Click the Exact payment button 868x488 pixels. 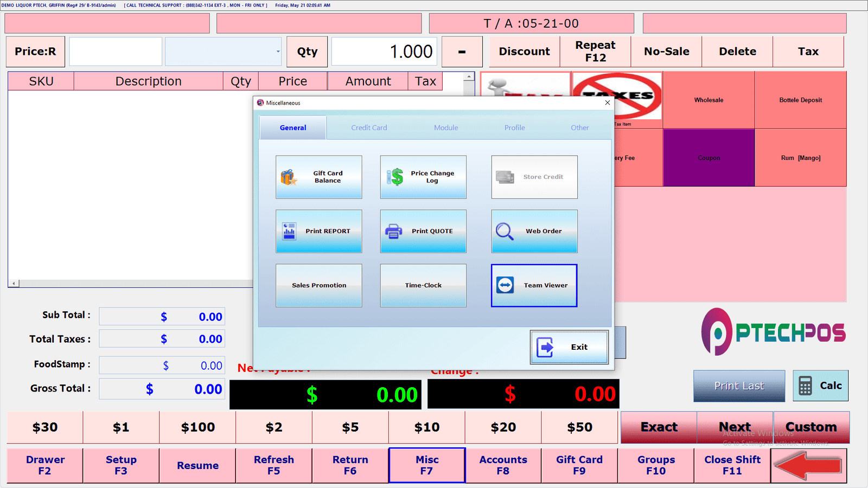tap(659, 427)
